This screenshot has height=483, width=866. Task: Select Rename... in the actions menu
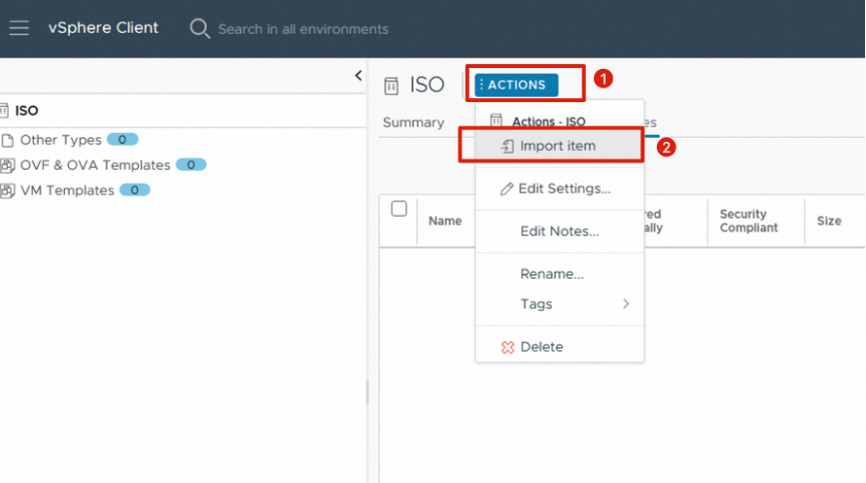[x=552, y=274]
